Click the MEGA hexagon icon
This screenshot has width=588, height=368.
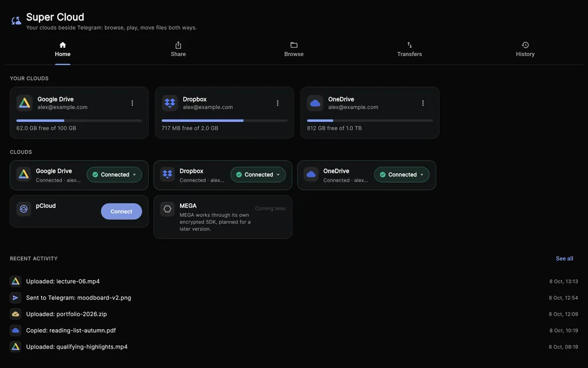pyautogui.click(x=167, y=209)
